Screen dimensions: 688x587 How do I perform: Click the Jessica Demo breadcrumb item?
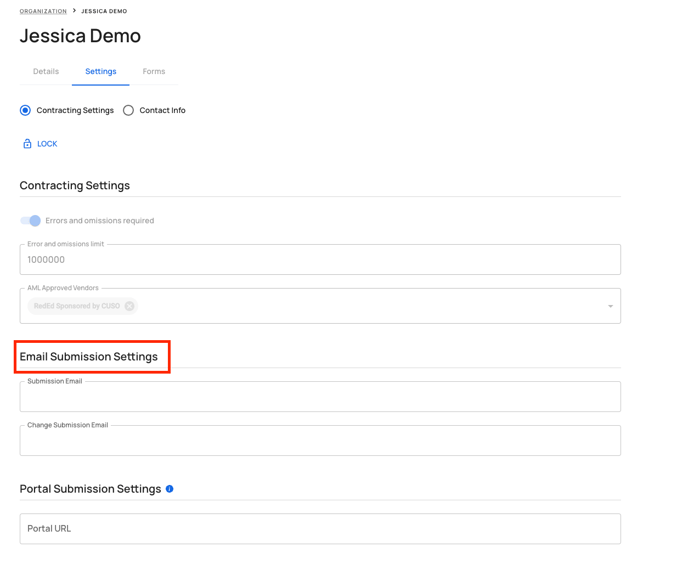point(104,11)
